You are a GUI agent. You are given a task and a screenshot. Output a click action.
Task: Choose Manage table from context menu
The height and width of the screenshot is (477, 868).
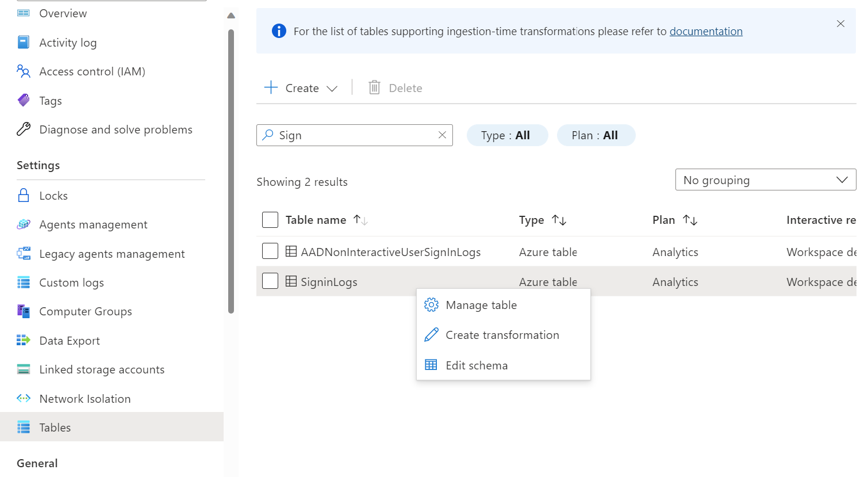pyautogui.click(x=481, y=305)
